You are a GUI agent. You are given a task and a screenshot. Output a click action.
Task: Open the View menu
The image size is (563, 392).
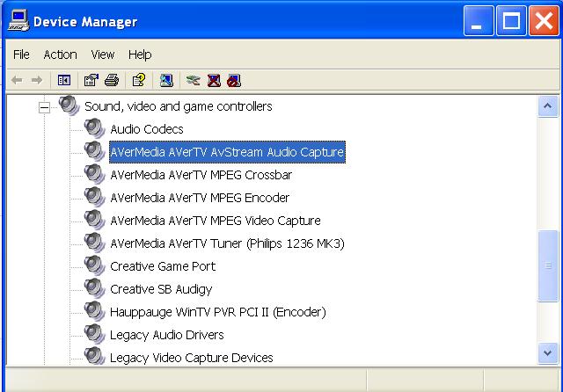(x=103, y=54)
